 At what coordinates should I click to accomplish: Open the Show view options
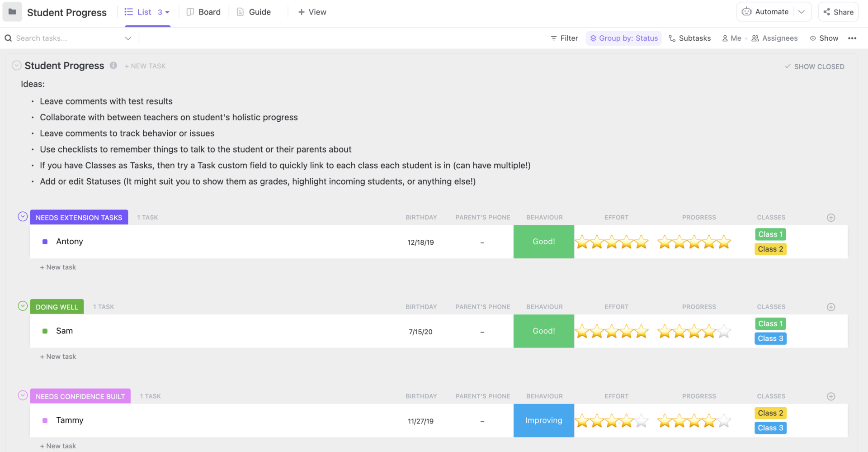[x=824, y=38]
